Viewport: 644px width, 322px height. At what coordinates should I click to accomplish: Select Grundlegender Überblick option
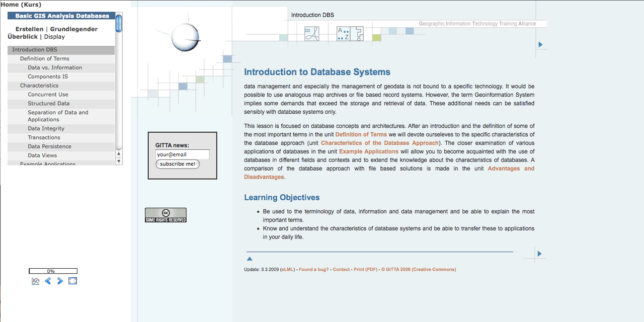tap(53, 33)
